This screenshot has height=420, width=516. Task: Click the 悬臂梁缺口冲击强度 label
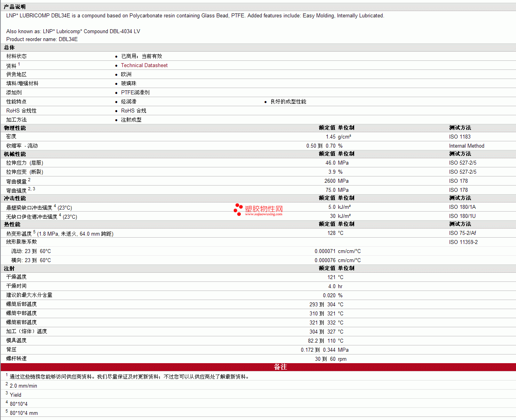click(29, 208)
